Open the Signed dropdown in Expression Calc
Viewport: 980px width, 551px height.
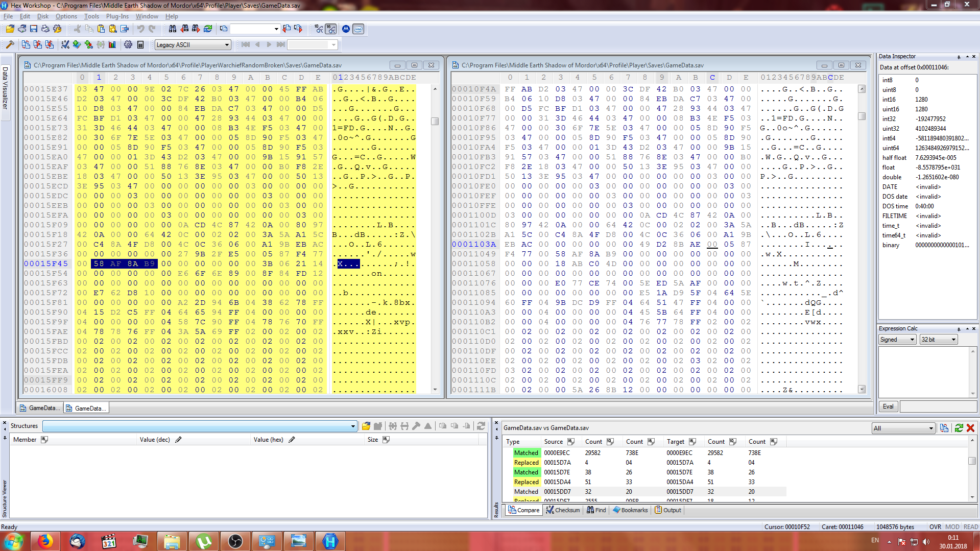[897, 340]
